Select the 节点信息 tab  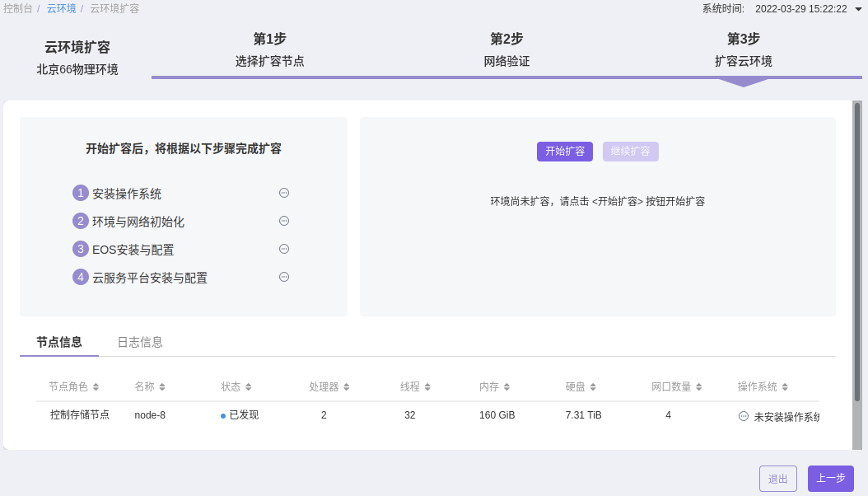click(59, 342)
